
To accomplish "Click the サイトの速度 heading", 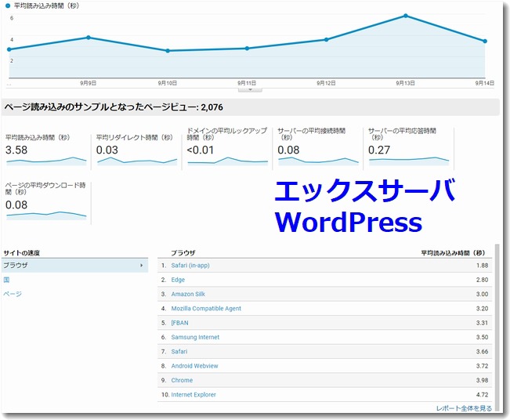I will click(21, 253).
